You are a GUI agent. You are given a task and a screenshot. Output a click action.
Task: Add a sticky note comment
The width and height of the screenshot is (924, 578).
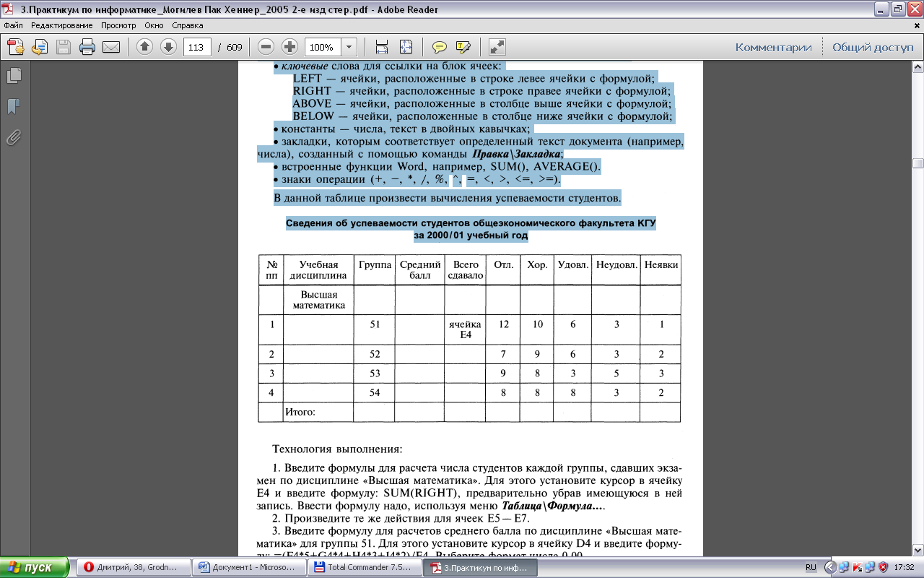point(439,48)
